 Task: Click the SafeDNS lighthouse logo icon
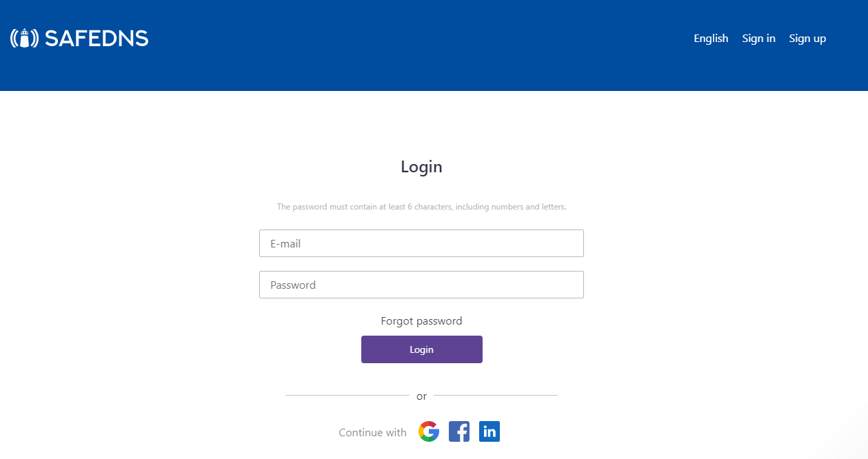[x=24, y=38]
